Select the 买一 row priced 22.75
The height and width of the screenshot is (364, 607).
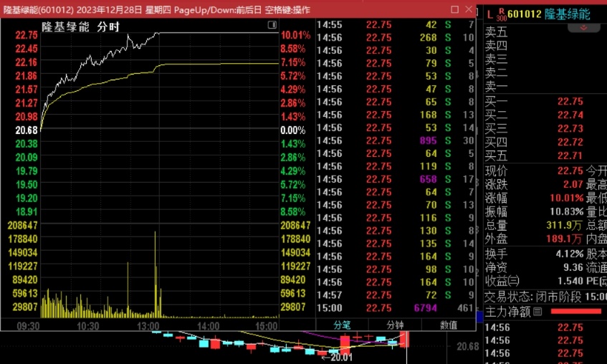click(x=545, y=102)
